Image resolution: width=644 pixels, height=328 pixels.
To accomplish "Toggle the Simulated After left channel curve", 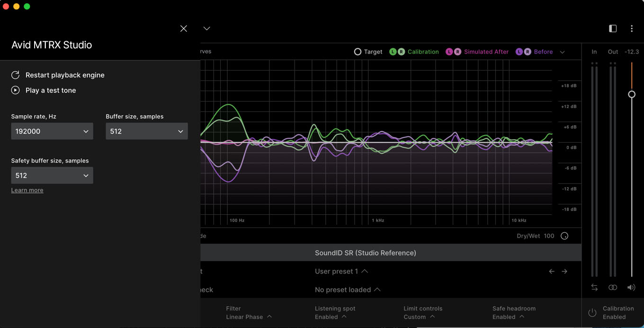I will click(449, 52).
